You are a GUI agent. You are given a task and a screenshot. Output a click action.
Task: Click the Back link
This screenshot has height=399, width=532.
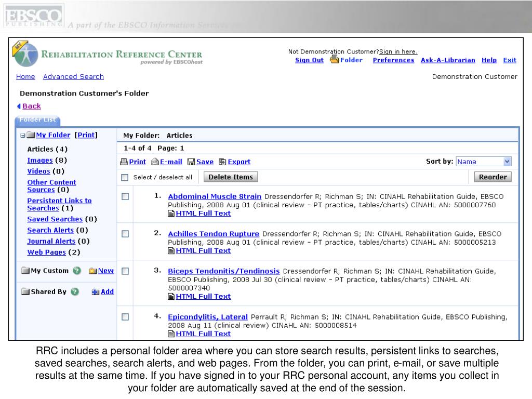pyautogui.click(x=32, y=106)
